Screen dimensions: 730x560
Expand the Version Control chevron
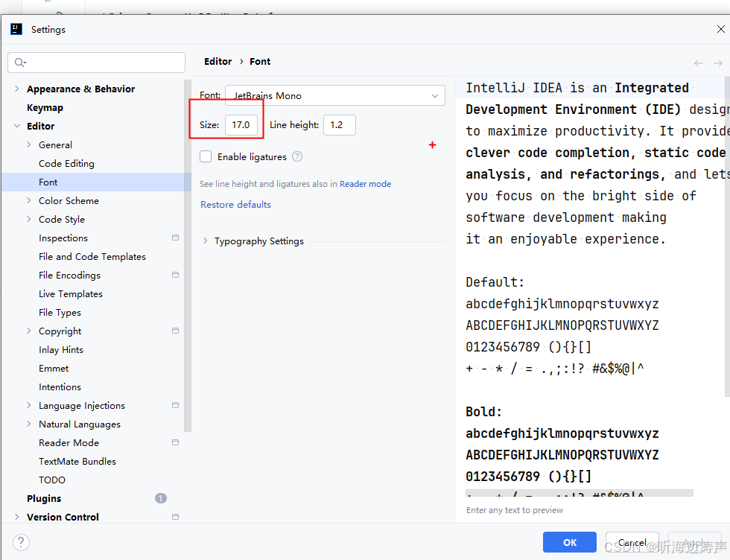coord(16,517)
